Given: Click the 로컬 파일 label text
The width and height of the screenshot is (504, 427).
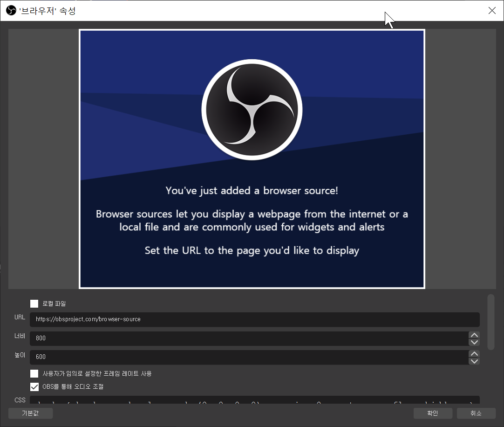Looking at the screenshot, I should tap(54, 303).
